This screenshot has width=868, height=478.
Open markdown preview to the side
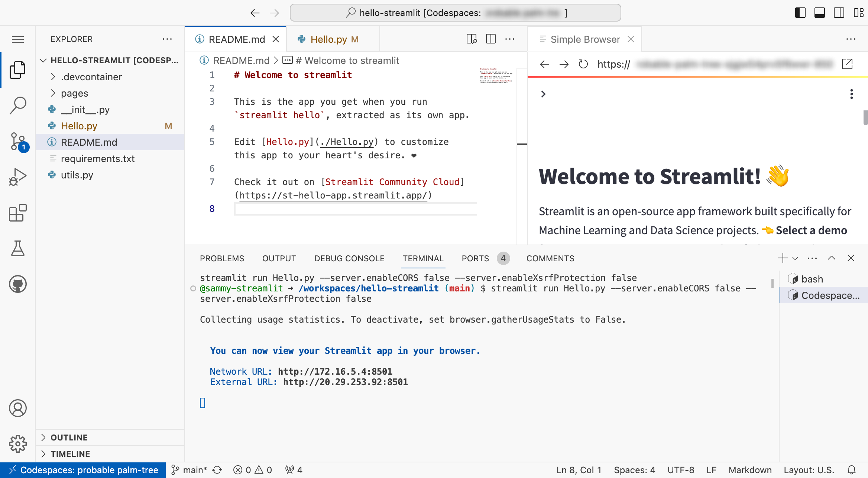pos(472,39)
